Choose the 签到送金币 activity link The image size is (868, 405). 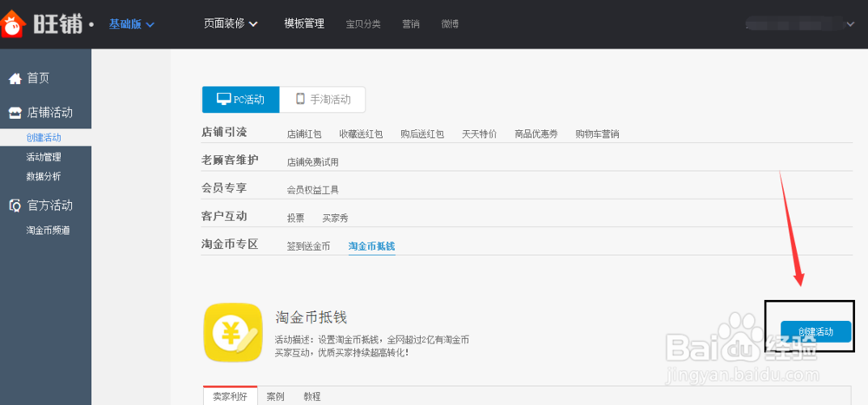tap(308, 246)
